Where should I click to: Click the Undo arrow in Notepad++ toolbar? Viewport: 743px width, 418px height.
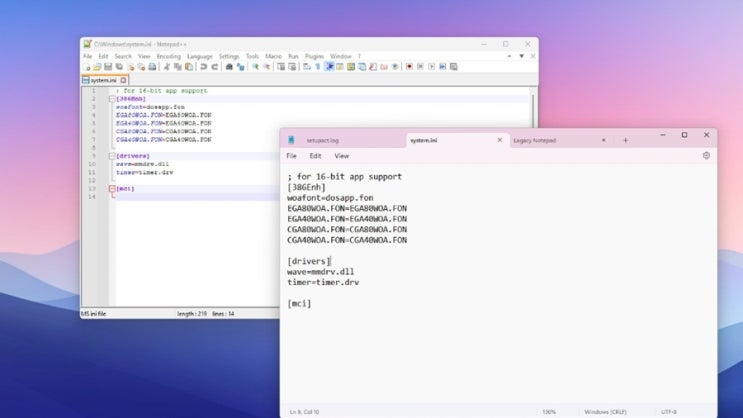tap(204, 67)
